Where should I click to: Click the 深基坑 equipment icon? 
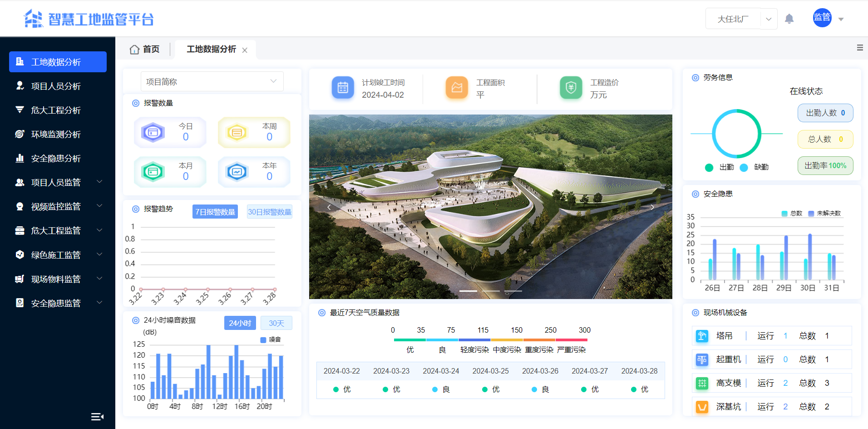tap(702, 407)
